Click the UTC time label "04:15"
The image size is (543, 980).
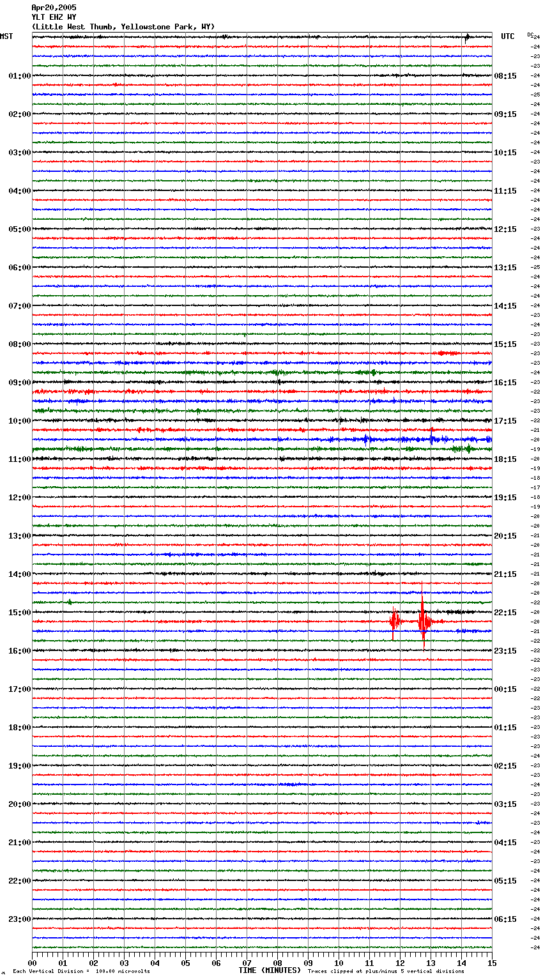pyautogui.click(x=505, y=843)
